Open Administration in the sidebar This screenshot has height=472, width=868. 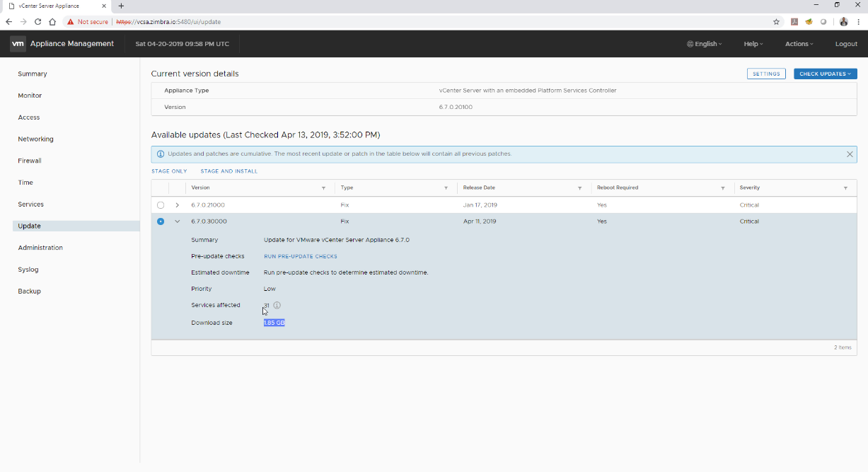(x=40, y=248)
